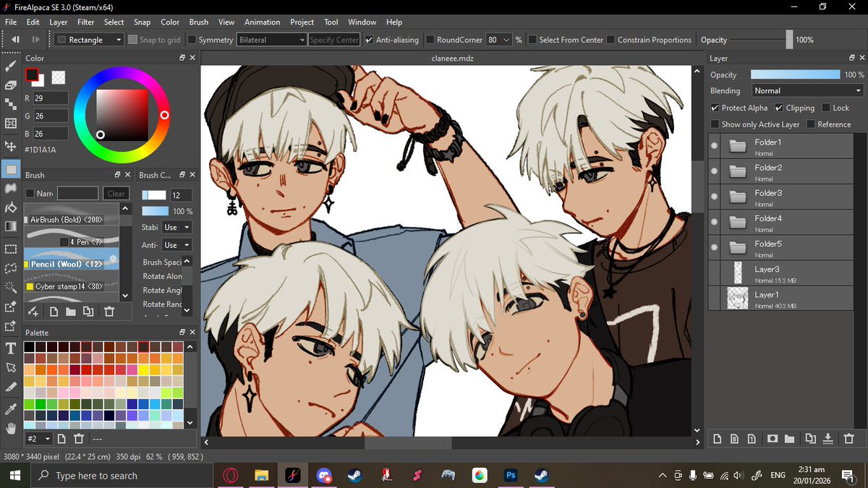Select the Brush tool in left toolbar
868x488 pixels.
(x=11, y=66)
